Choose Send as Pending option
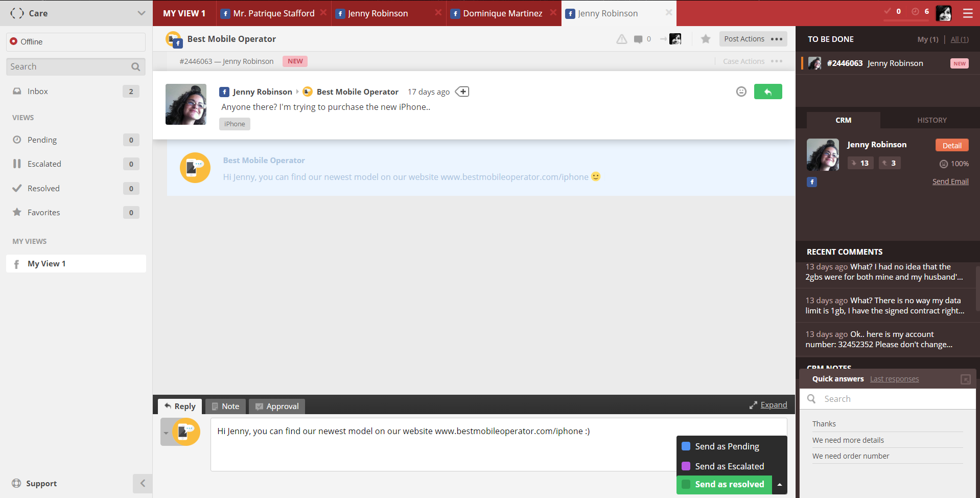Viewport: 980px width, 498px height. coord(732,446)
